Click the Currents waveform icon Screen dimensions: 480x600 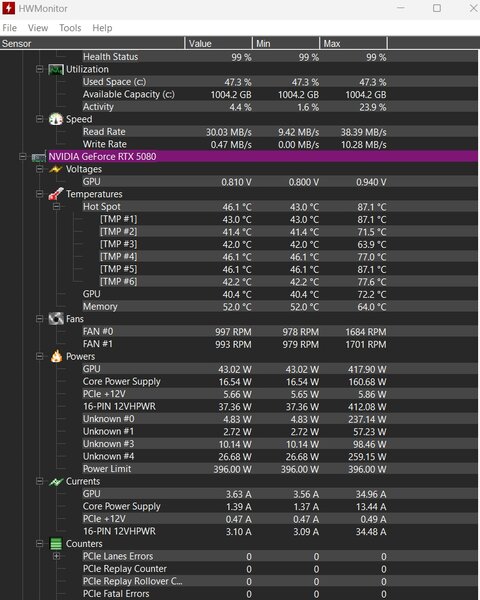[56, 481]
